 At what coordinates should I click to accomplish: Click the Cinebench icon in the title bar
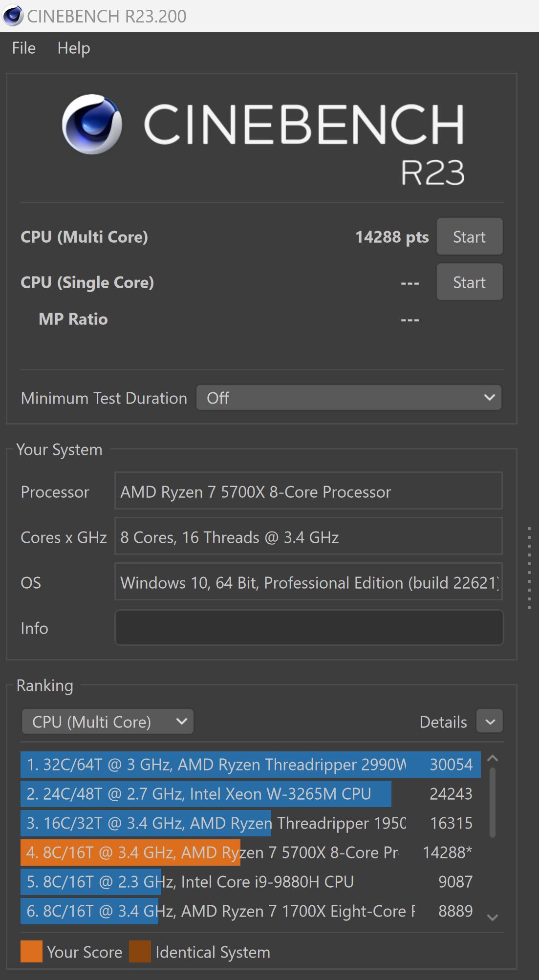coord(13,16)
